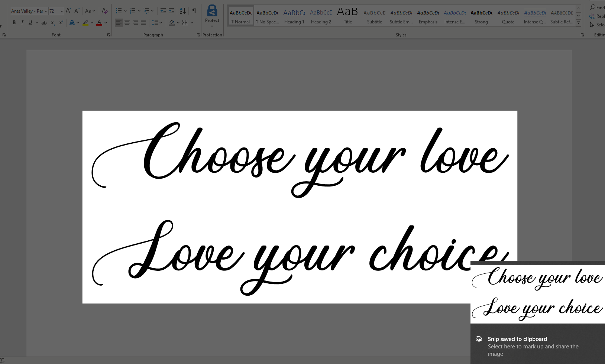This screenshot has height=364, width=605.
Task: Apply the Emphasis style
Action: point(428,16)
